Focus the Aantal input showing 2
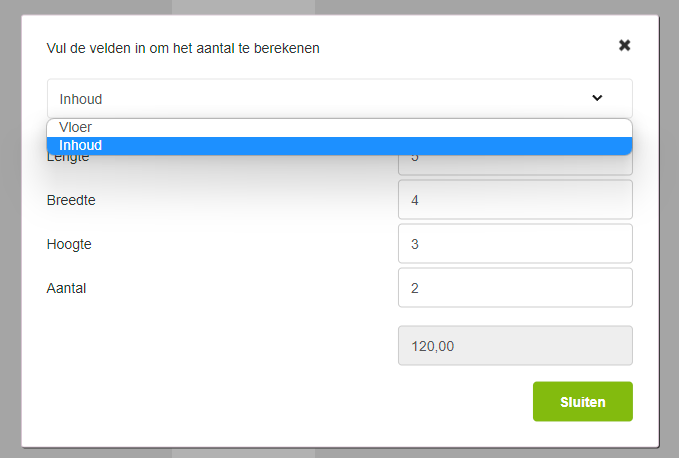 515,288
